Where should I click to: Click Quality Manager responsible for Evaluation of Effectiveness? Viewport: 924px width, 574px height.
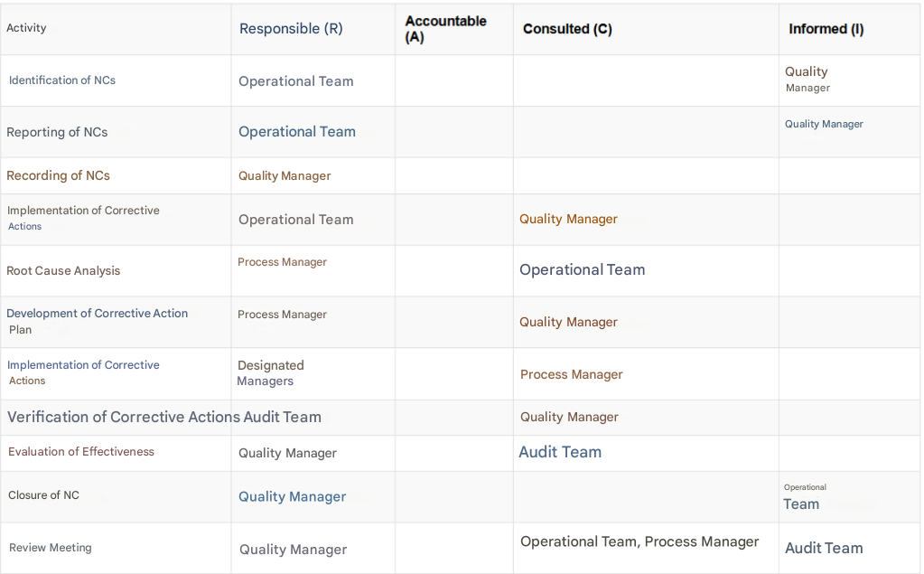click(x=287, y=453)
